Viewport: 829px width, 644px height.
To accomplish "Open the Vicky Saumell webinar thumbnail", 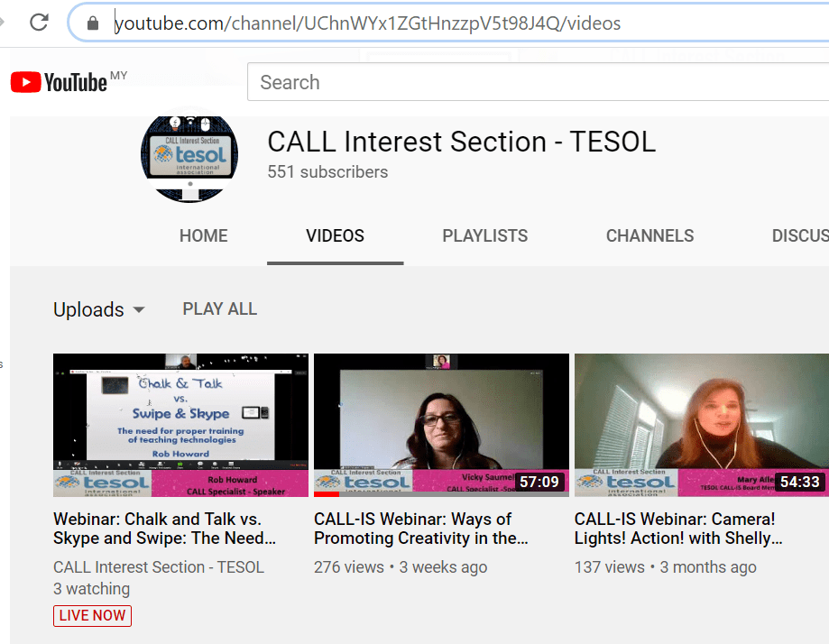I will tap(441, 425).
